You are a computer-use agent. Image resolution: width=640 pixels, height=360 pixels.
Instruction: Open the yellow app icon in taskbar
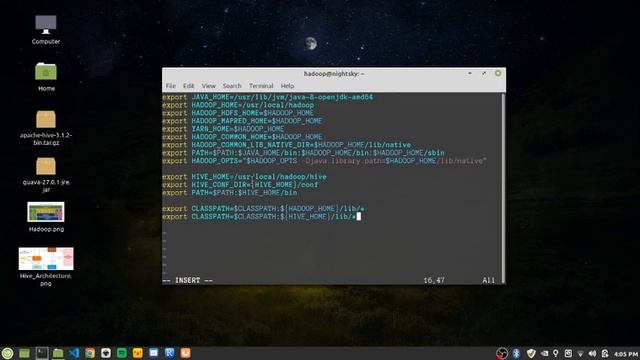(x=138, y=353)
